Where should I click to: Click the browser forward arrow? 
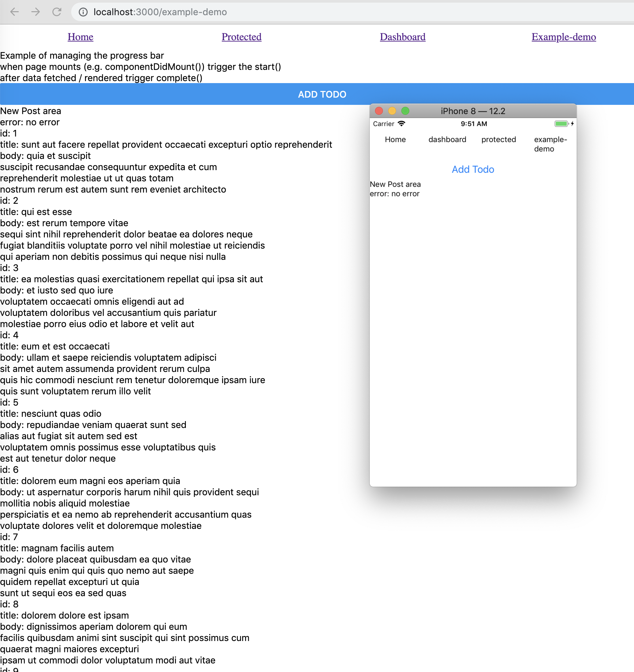coord(36,12)
